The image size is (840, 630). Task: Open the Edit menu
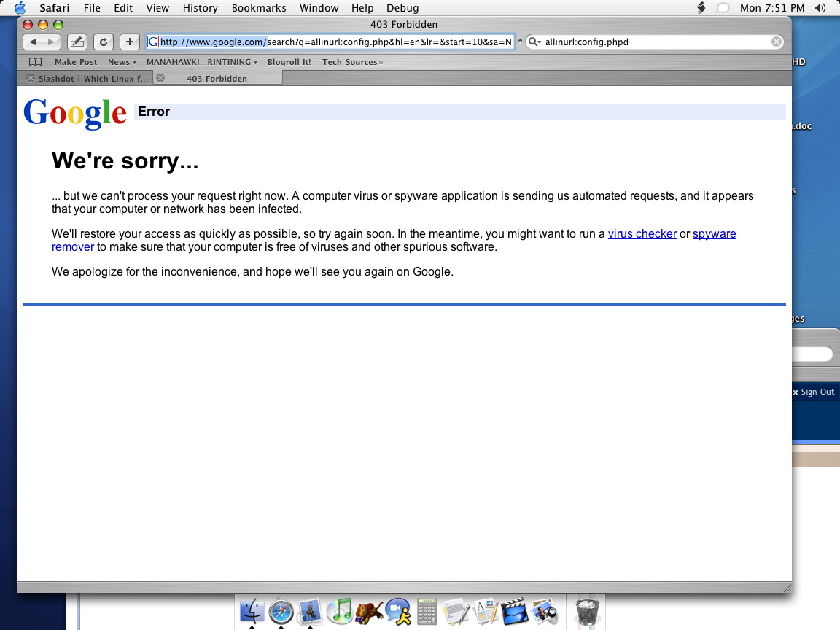(x=123, y=7)
